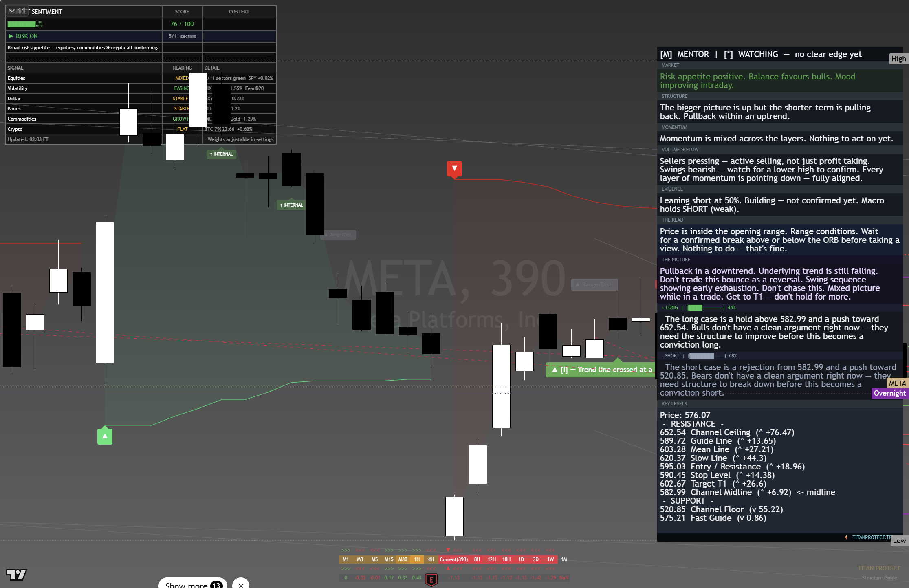Click the 595.03 Entry / Resistance level
The image size is (909, 588).
(x=732, y=467)
